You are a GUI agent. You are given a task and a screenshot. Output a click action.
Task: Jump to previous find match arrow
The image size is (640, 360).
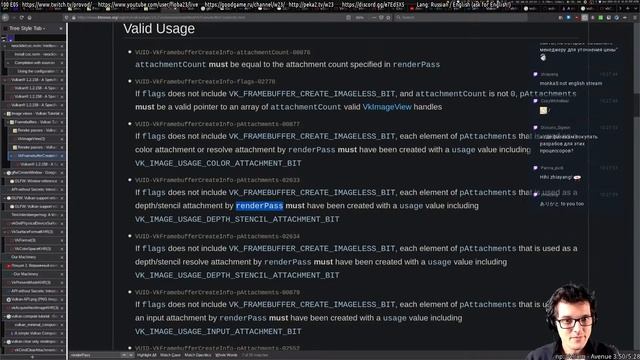[124, 356]
